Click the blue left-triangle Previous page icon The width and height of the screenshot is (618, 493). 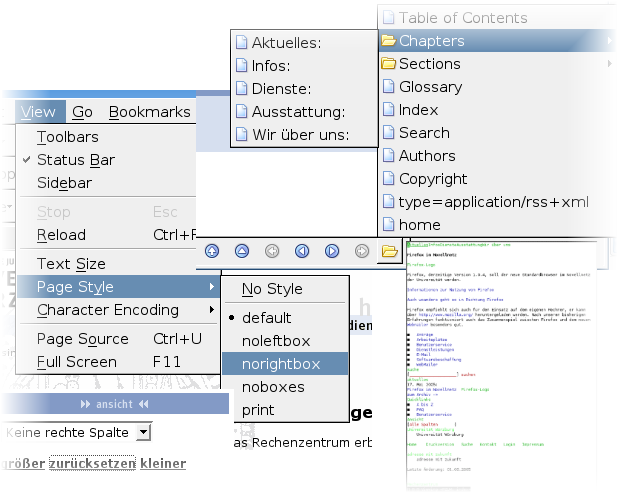click(302, 251)
